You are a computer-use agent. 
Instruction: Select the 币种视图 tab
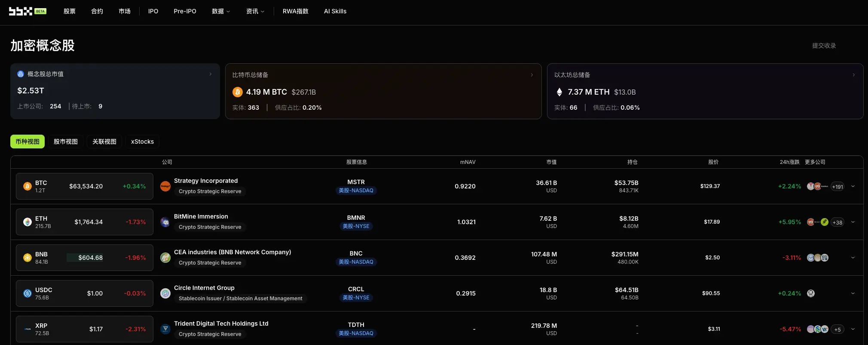(28, 142)
